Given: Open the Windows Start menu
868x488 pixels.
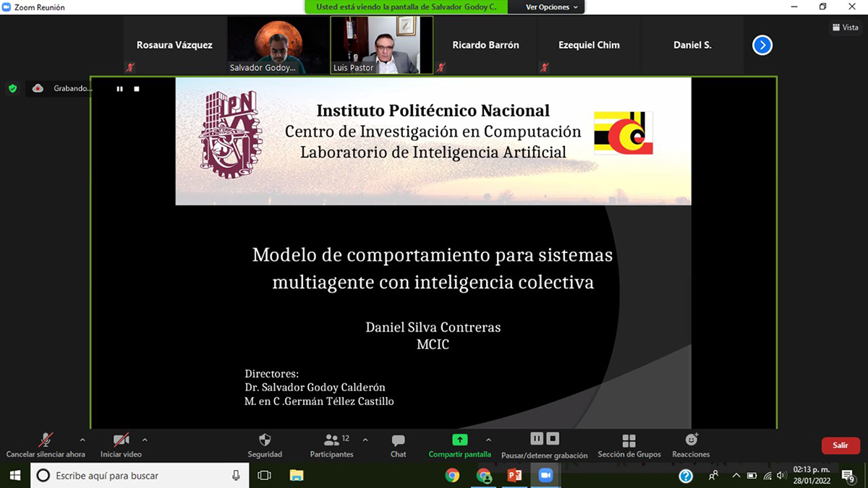Looking at the screenshot, I should [x=14, y=475].
